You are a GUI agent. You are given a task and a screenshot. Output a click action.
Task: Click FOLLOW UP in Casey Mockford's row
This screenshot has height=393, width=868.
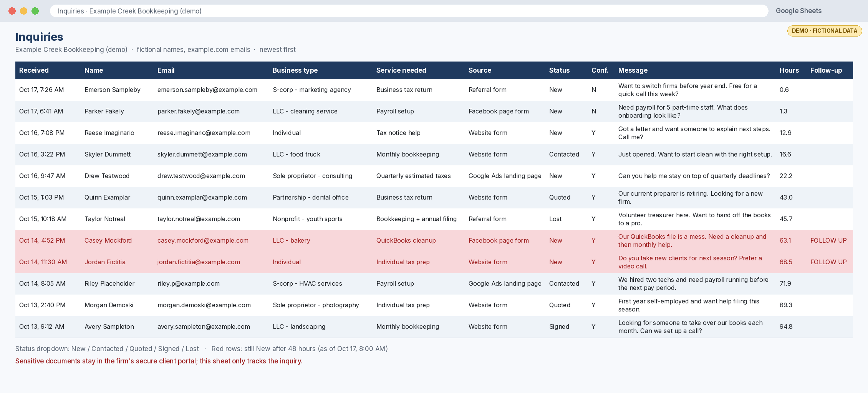(x=828, y=240)
